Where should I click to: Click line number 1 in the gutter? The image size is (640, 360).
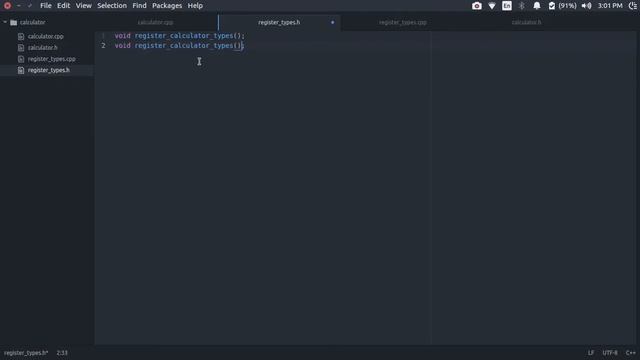coord(103,36)
